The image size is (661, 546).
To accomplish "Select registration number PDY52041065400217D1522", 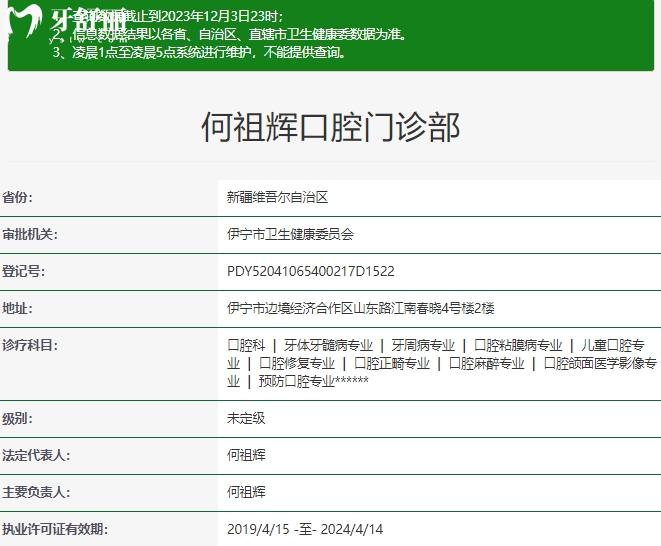I will (x=311, y=271).
